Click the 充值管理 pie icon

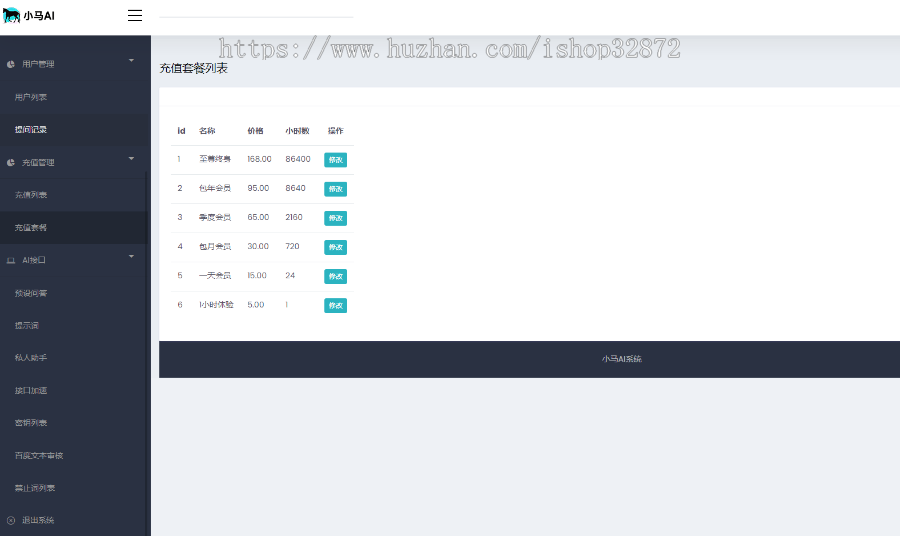coord(11,162)
